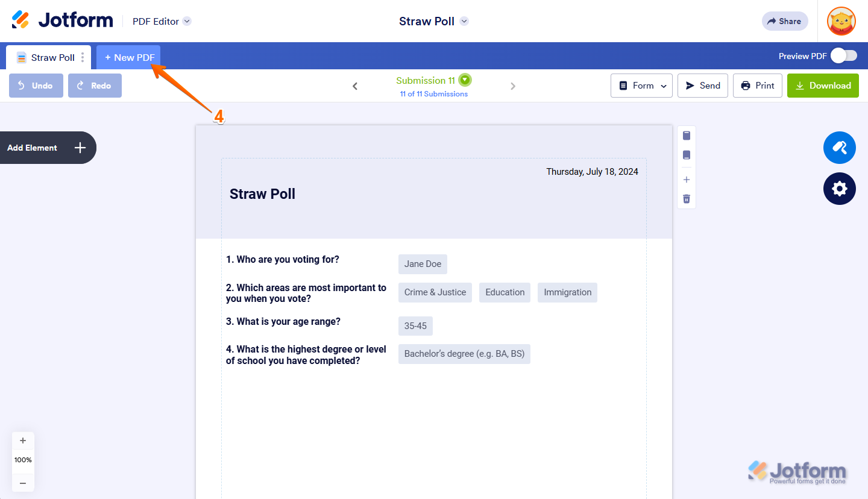Open the gear settings panel
The image size is (868, 499).
pyautogui.click(x=839, y=189)
